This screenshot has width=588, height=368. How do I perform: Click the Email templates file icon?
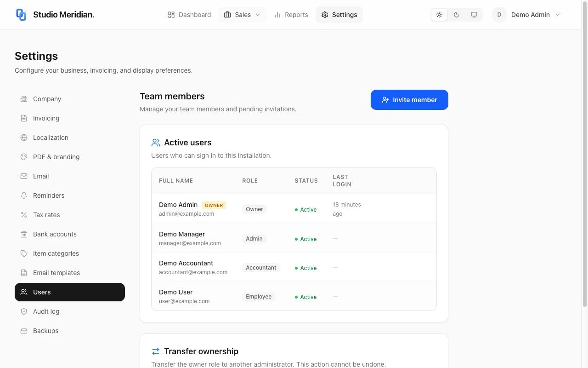click(x=24, y=273)
